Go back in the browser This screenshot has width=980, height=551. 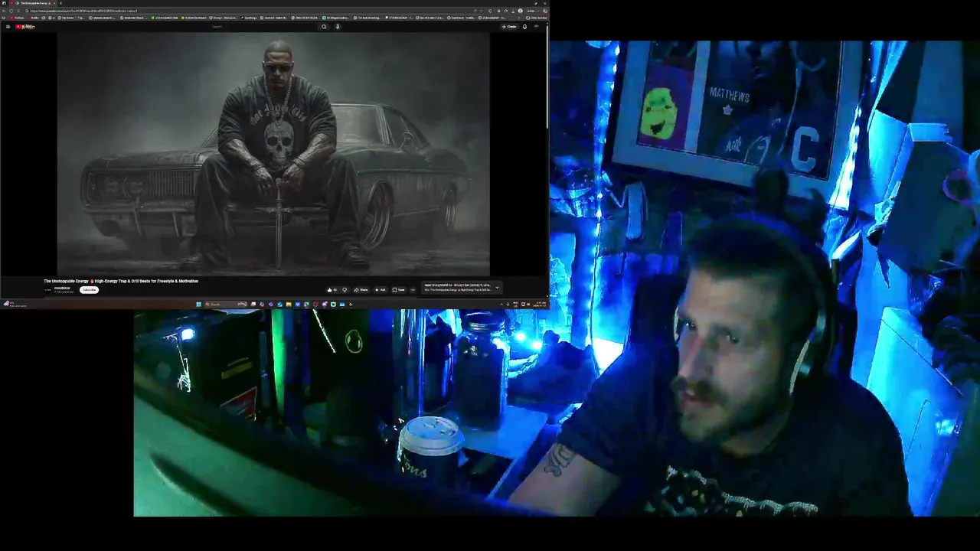point(4,11)
